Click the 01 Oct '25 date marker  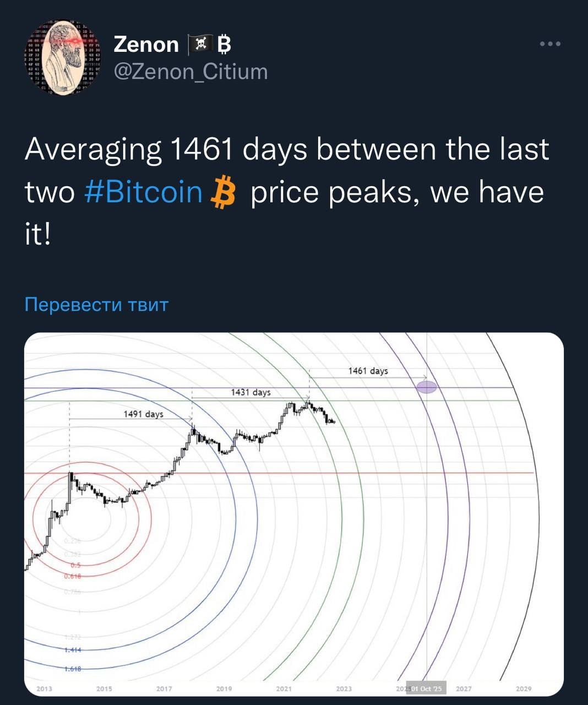point(426,688)
